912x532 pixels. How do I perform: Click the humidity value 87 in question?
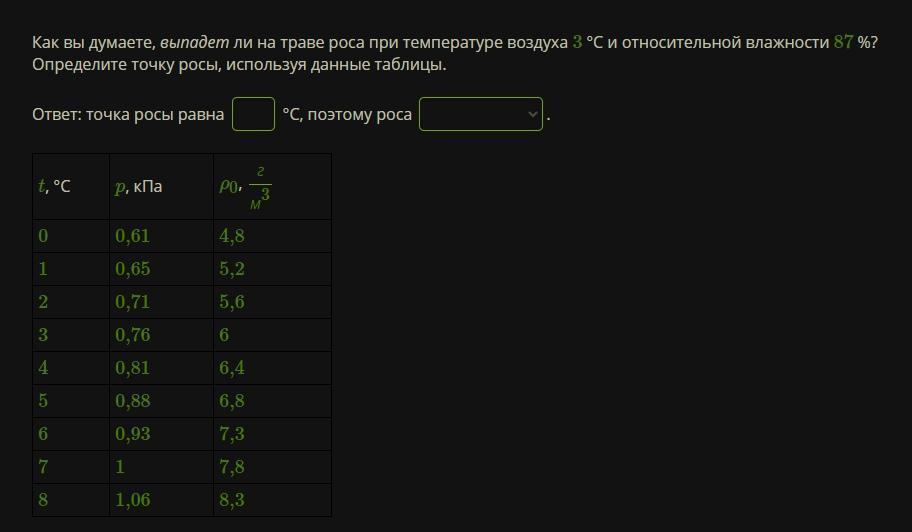click(843, 42)
